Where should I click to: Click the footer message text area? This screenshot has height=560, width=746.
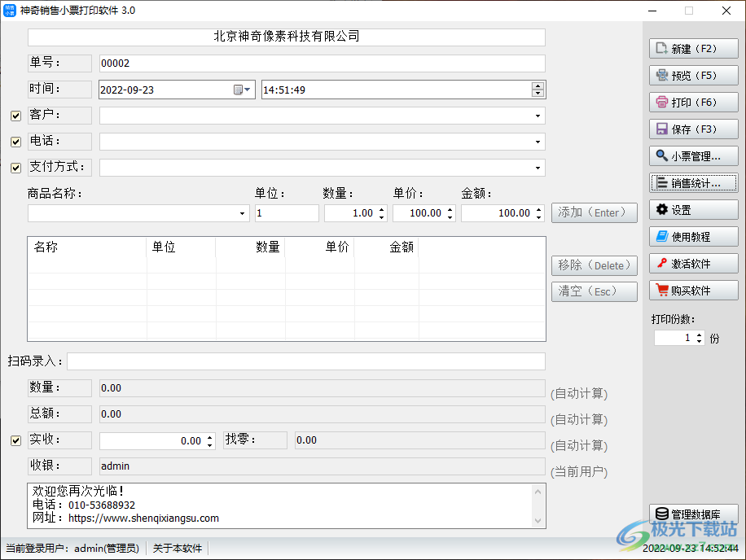287,505
